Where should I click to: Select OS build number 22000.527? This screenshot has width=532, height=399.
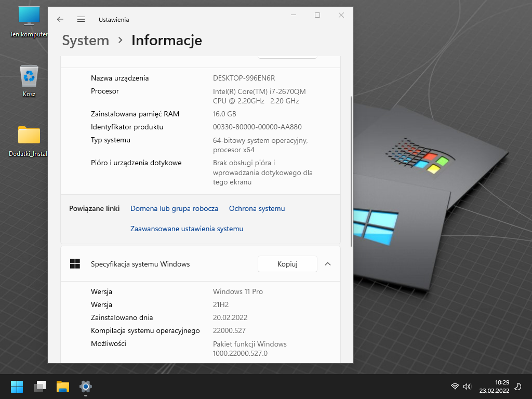[229, 330]
